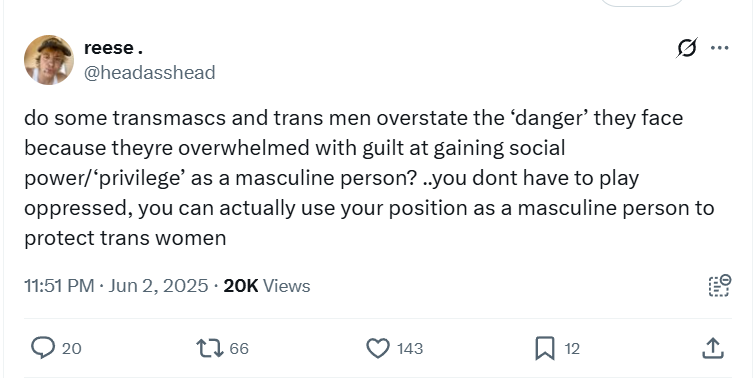View the 20K Views analytics
Image resolution: width=753 pixels, height=378 pixels.
[x=267, y=286]
